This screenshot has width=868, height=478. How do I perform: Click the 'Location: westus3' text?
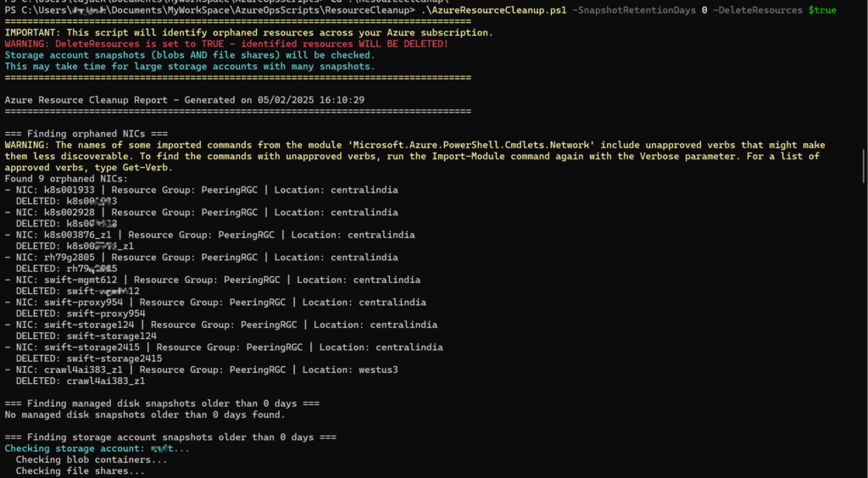350,370
